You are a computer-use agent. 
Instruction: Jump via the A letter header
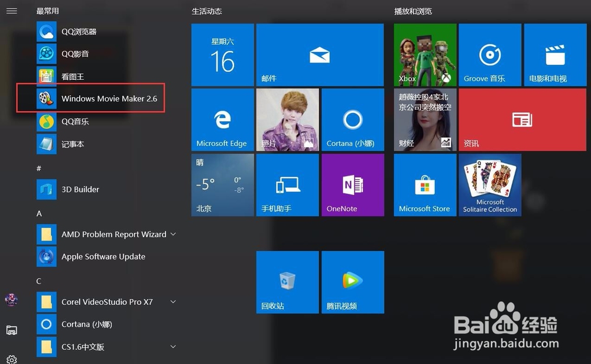click(x=39, y=214)
